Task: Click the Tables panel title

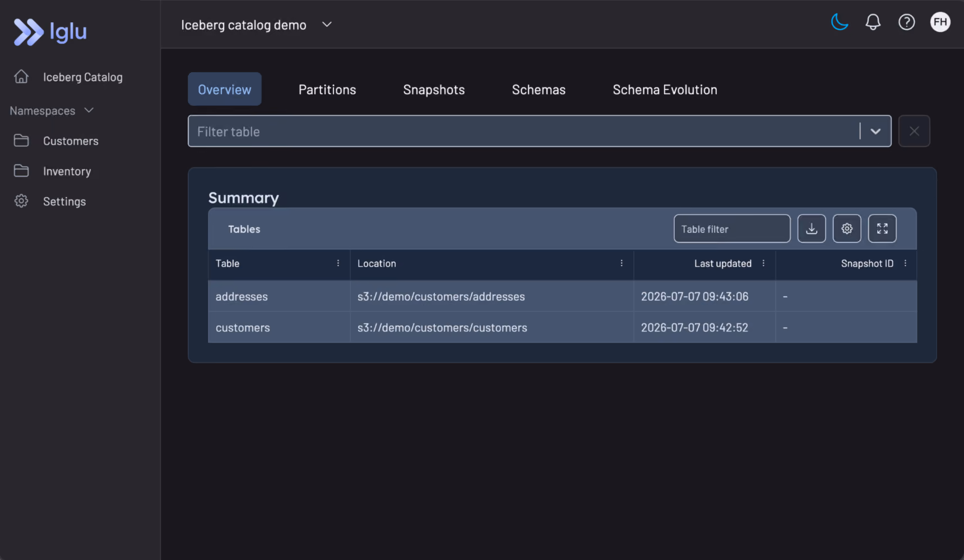Action: tap(244, 229)
